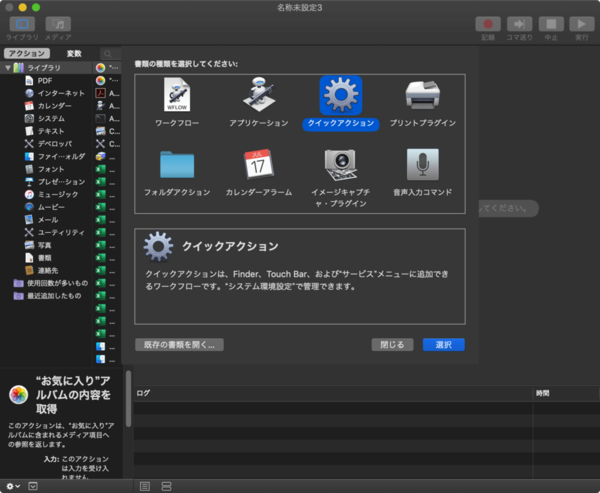Viewport: 600px width, 493px height.
Task: Select カレンダー category in library
Action: click(x=46, y=106)
